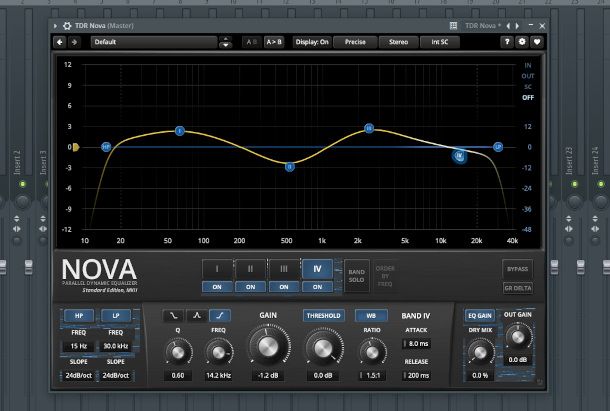610x411 pixels.
Task: Open the Precise quality mode selector
Action: point(355,42)
